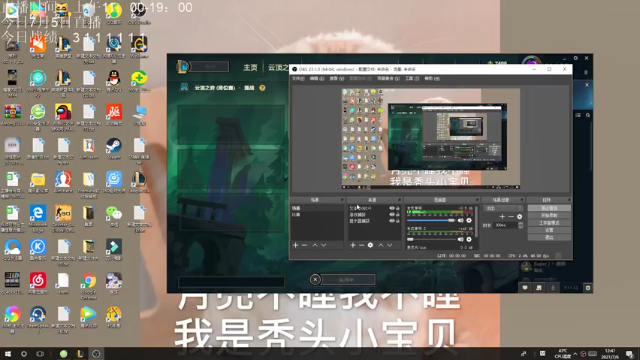Add a scene transition with the plus icon
This screenshot has width=640, height=360.
tap(502, 217)
